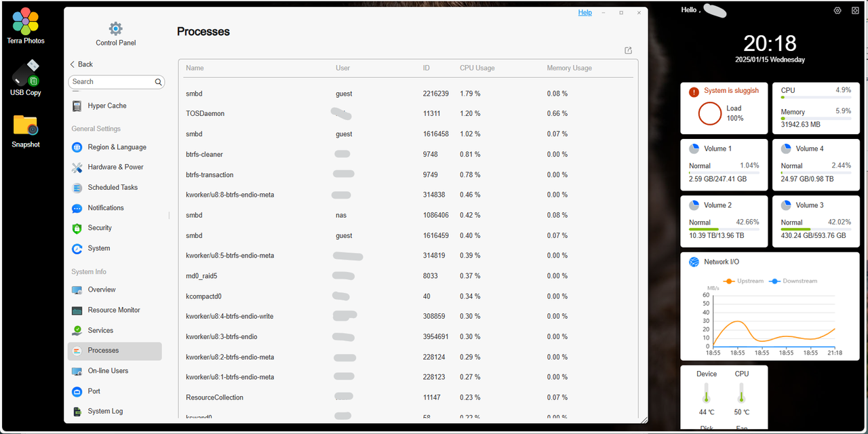Click the Load 100% circle gauge
Screen dimensions: 868x434
click(x=710, y=113)
